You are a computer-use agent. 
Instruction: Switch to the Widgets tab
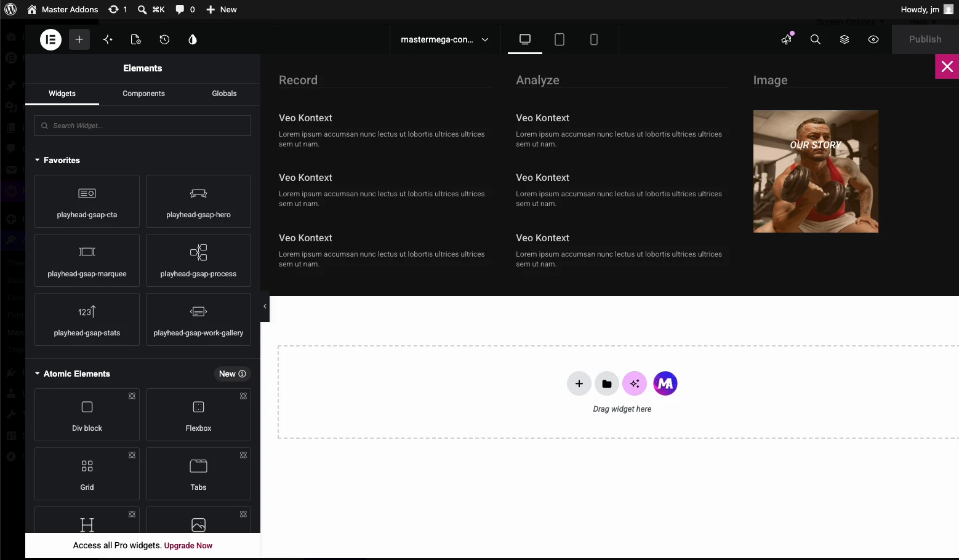coord(62,94)
